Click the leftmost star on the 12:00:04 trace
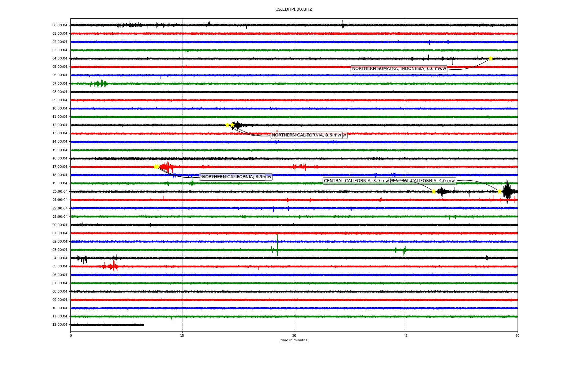Screen dimensions: 588x368 pos(227,125)
